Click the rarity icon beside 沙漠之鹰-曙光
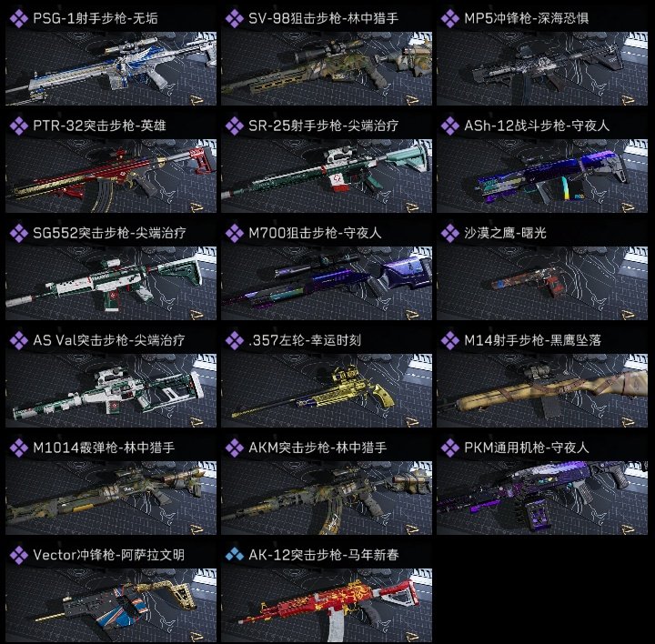The width and height of the screenshot is (655, 644). tap(450, 233)
